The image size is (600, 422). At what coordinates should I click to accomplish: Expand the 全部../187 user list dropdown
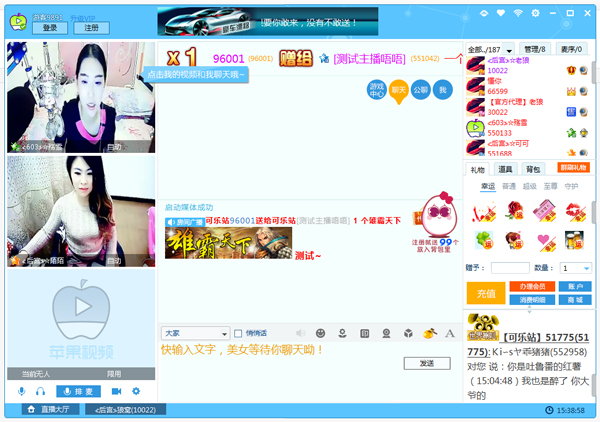509,50
